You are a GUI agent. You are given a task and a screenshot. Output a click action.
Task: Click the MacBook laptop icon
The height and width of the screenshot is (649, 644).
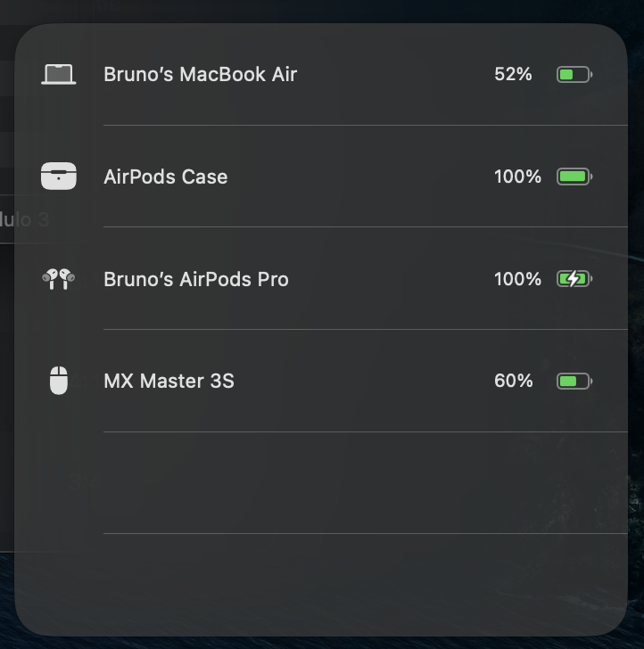[x=59, y=75]
